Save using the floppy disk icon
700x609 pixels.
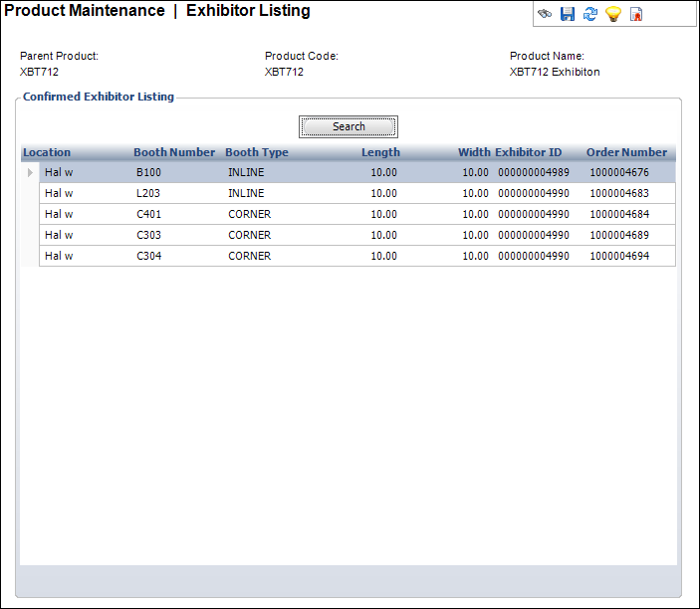(x=568, y=14)
